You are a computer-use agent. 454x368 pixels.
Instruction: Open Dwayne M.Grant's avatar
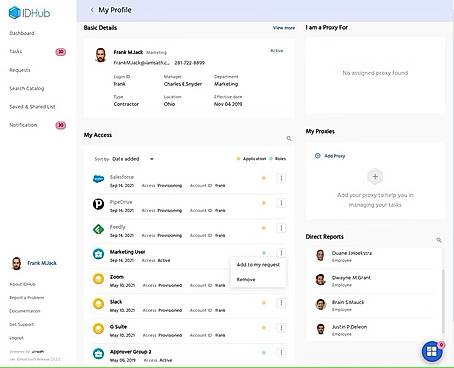[320, 280]
